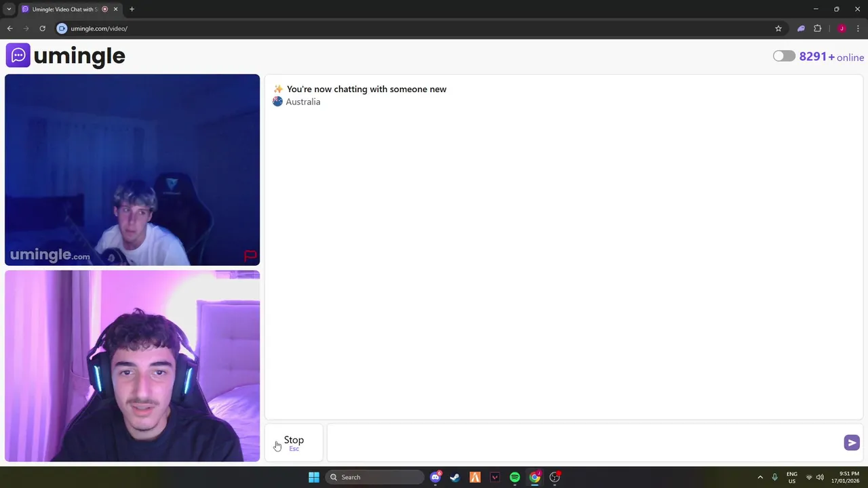
Task: Open Chrome three-dot menu
Action: click(x=858, y=28)
